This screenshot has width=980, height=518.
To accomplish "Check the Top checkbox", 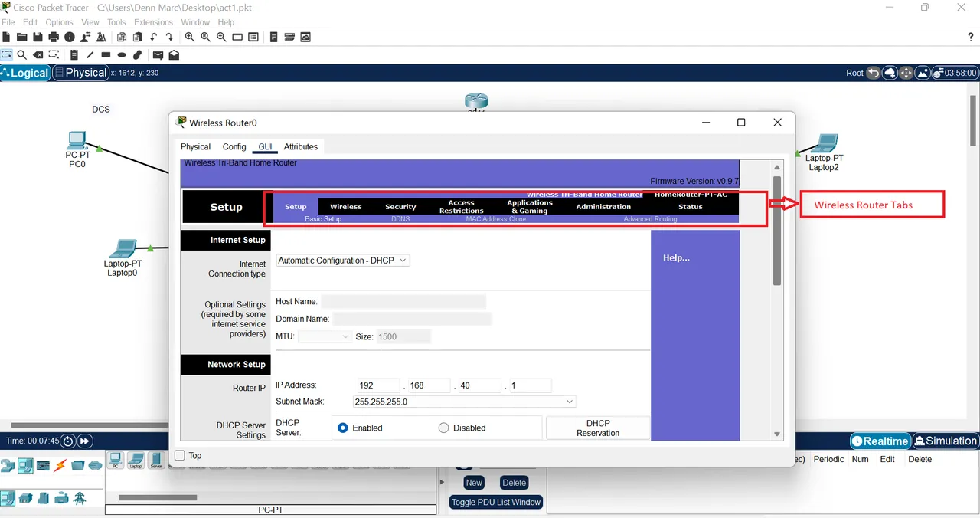I will pos(180,455).
